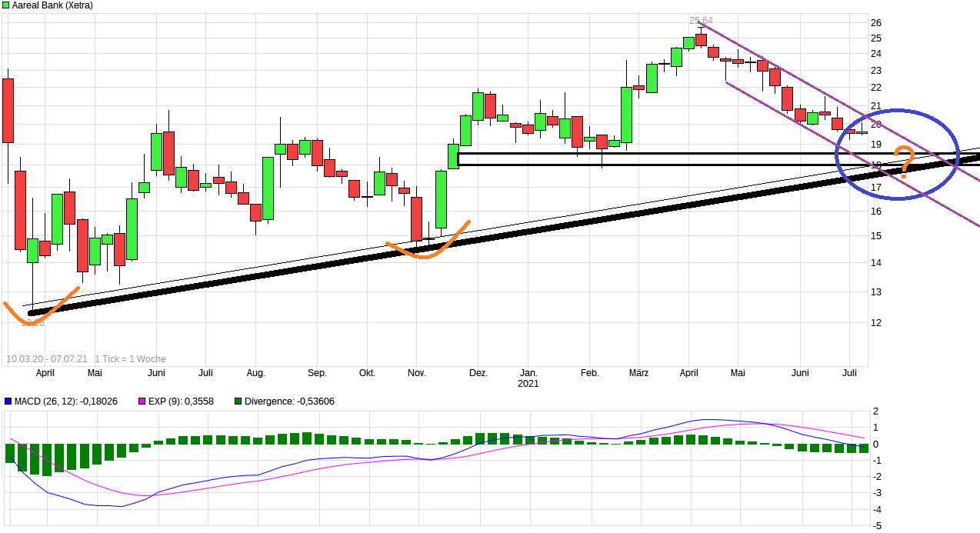Viewport: 980px width, 533px height.
Task: Click price axis value 16
Action: tap(876, 212)
